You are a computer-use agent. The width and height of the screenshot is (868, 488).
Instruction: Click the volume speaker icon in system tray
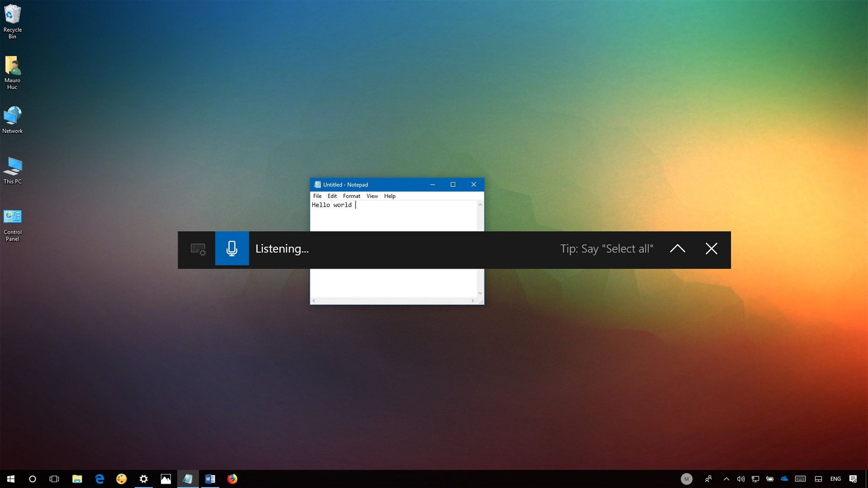741,479
